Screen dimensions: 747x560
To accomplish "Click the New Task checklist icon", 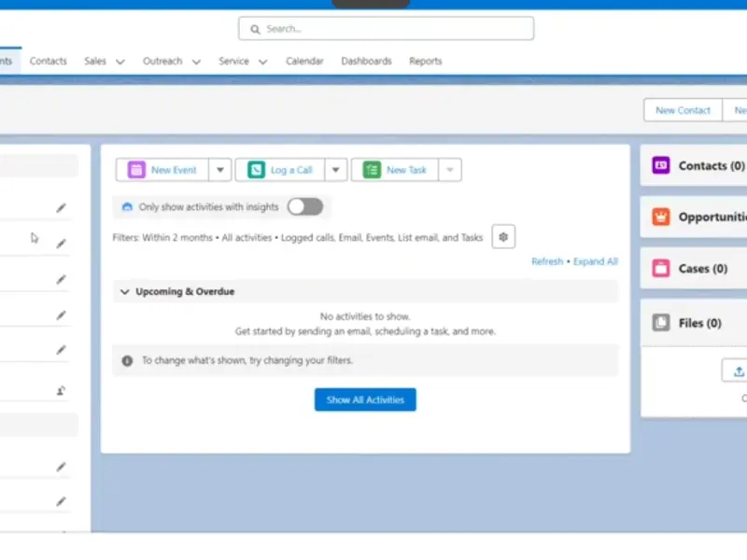I will 372,170.
